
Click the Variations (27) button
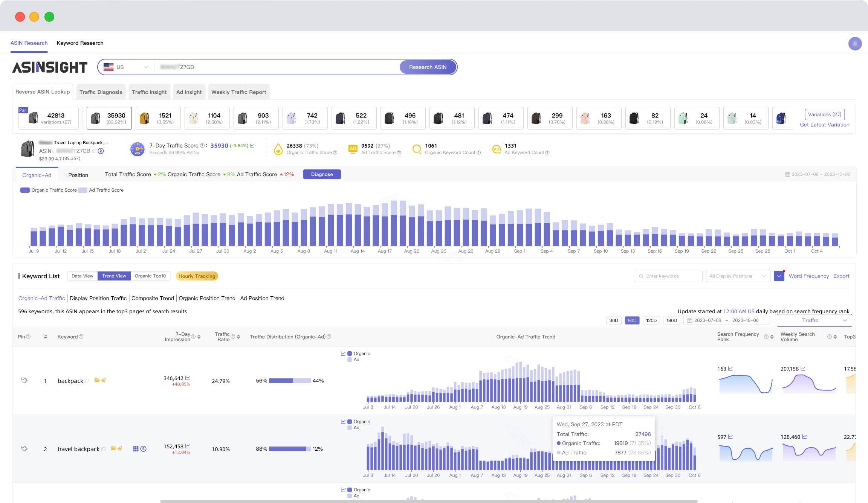(x=824, y=114)
